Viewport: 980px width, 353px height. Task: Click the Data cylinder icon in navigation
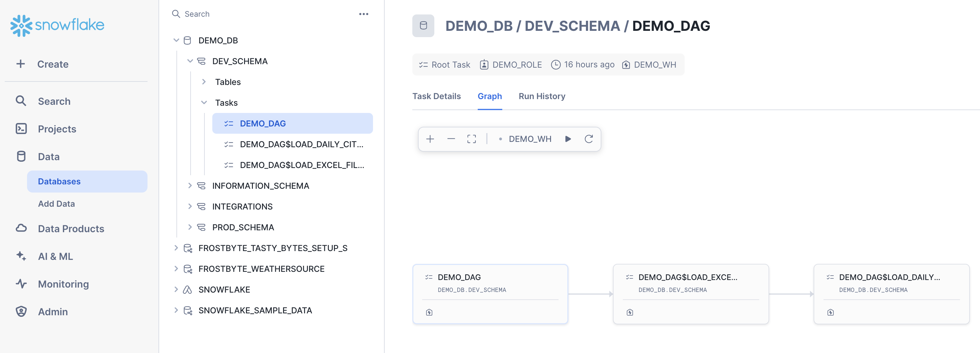[x=21, y=156]
